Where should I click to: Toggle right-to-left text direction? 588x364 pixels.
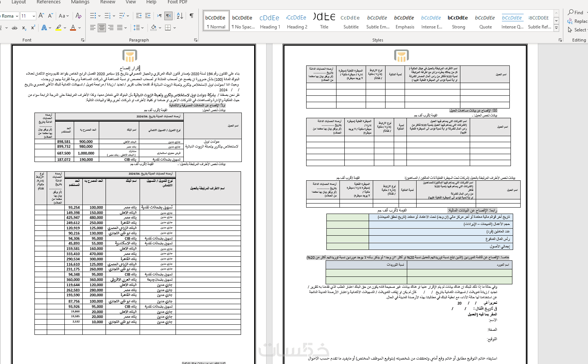[168, 16]
